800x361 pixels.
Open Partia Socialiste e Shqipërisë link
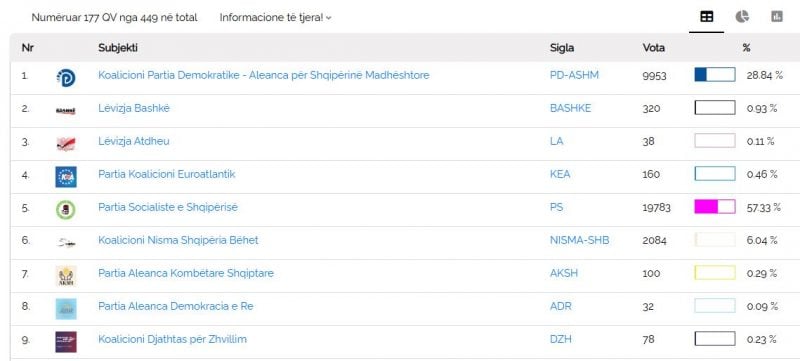(x=168, y=208)
